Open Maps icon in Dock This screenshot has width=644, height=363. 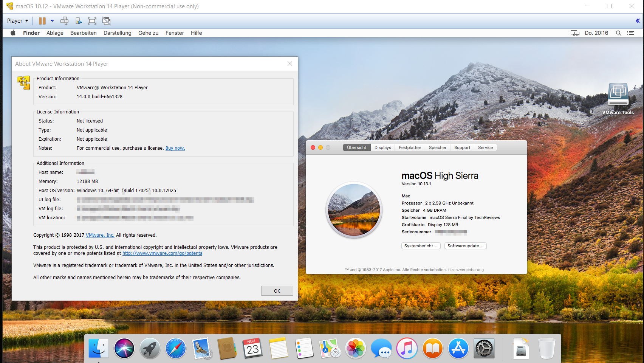click(x=330, y=348)
